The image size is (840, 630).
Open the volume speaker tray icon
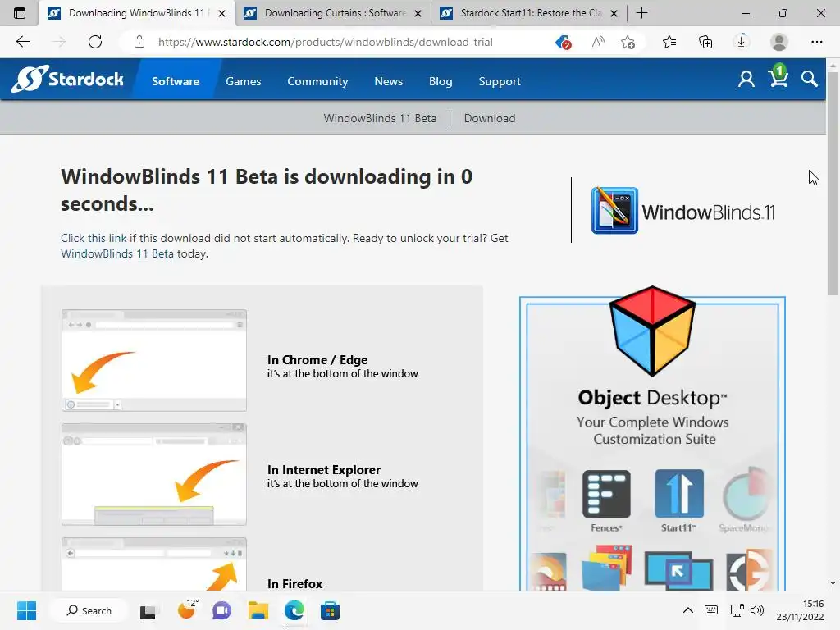point(757,610)
